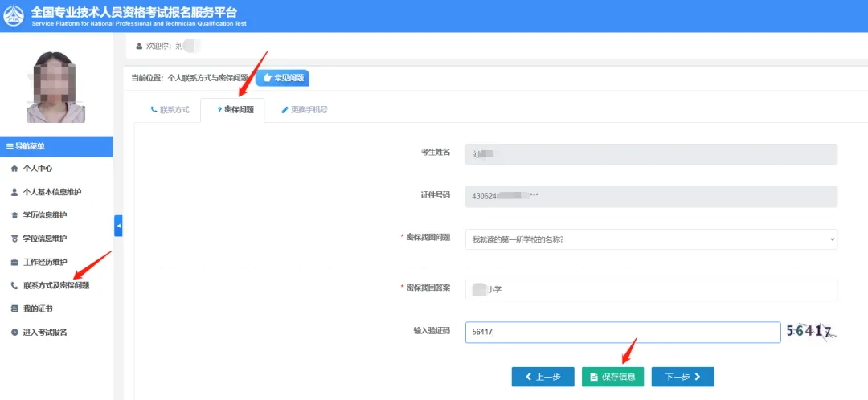This screenshot has height=400, width=868.
Task: Click the briefcase icon beside 工作经历维护
Action: click(14, 262)
